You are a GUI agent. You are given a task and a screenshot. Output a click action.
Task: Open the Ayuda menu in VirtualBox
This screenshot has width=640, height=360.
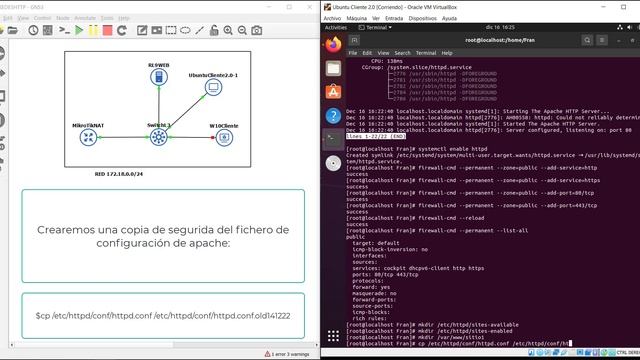(x=449, y=18)
